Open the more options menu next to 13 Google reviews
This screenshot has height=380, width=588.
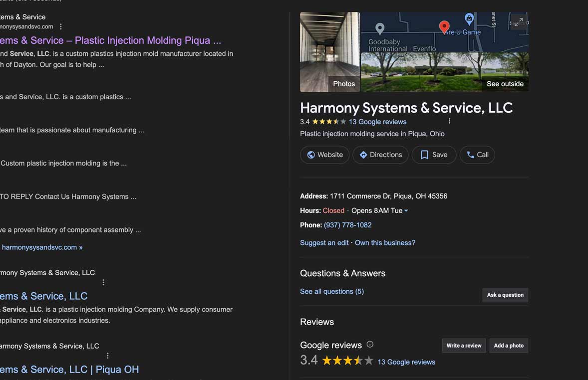[449, 121]
